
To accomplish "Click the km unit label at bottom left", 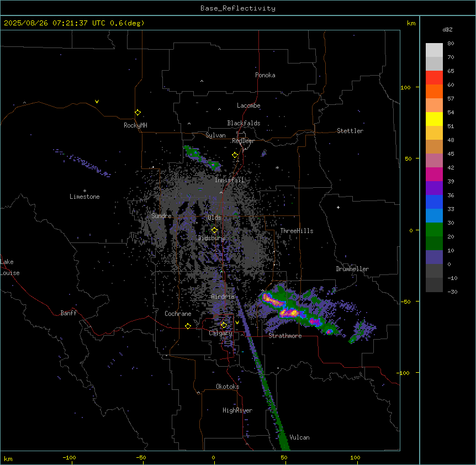I will (8, 458).
